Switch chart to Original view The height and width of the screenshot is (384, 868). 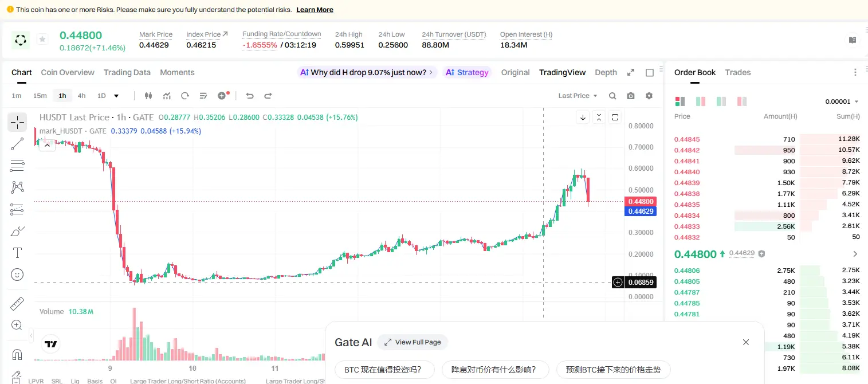tap(516, 72)
